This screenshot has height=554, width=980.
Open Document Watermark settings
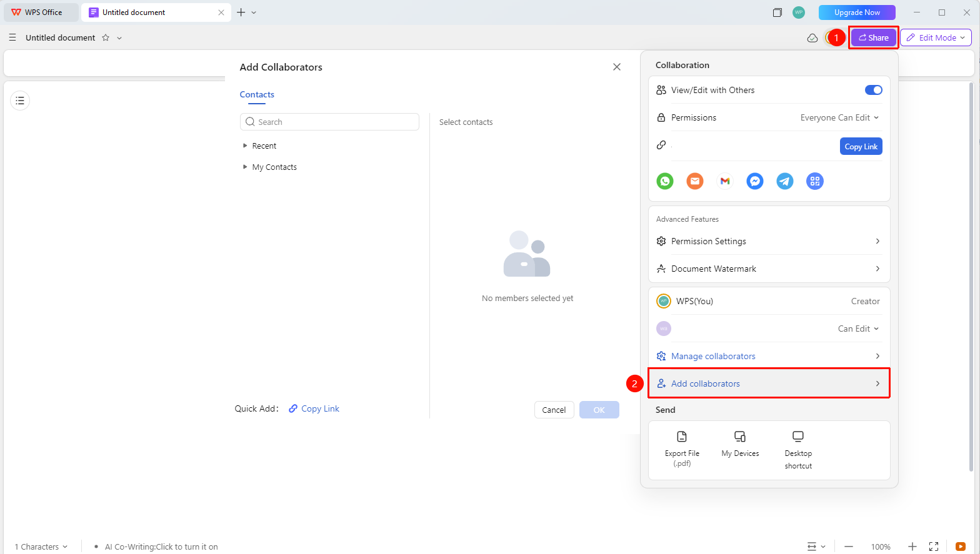click(x=769, y=269)
